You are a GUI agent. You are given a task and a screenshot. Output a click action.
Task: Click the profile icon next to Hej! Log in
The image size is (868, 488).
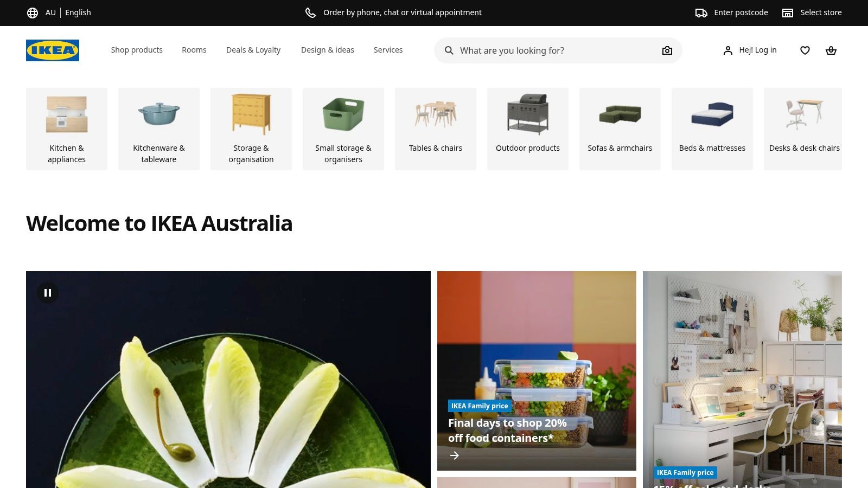(x=727, y=50)
